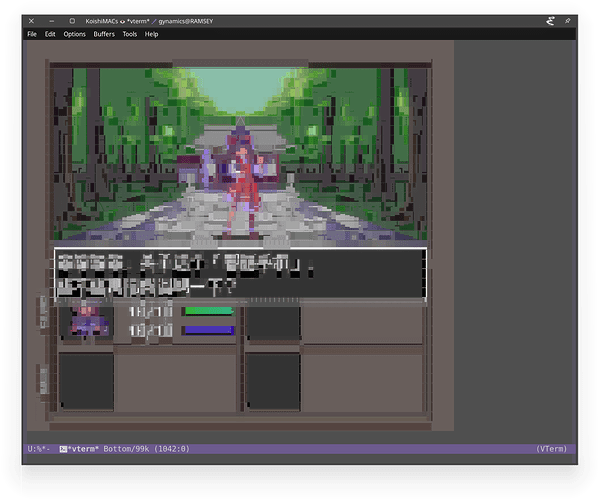Click the game dialogue text box
598x500 pixels.
pyautogui.click(x=240, y=273)
